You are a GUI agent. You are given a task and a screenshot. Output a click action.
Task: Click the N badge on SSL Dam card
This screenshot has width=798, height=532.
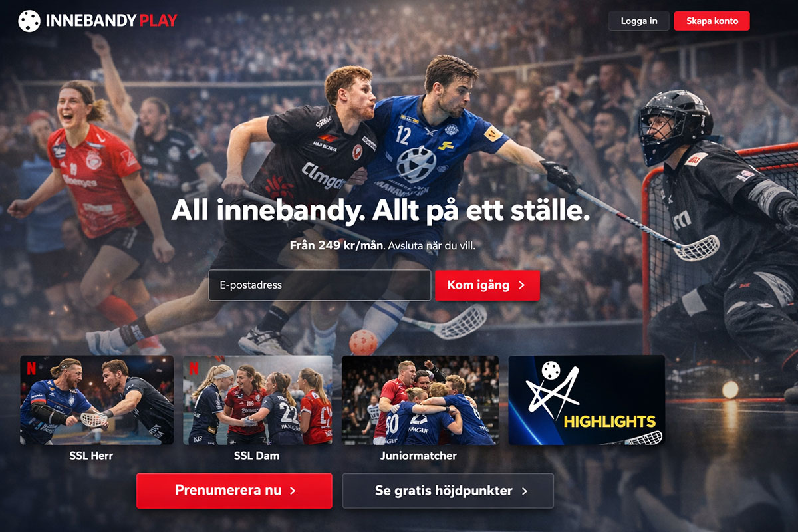coord(194,368)
